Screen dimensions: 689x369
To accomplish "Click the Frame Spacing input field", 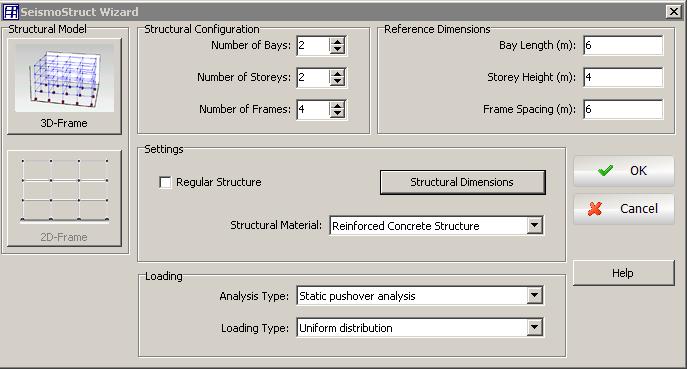I will tap(623, 109).
